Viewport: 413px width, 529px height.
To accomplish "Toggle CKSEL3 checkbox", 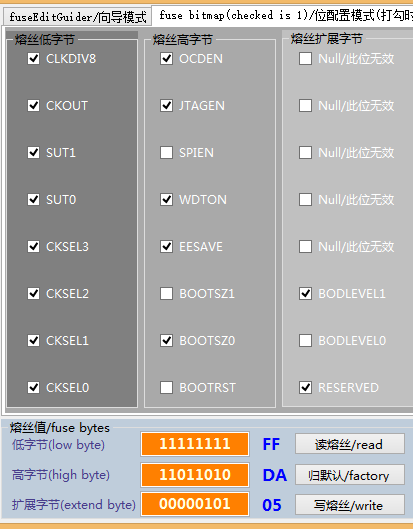I will 33,247.
